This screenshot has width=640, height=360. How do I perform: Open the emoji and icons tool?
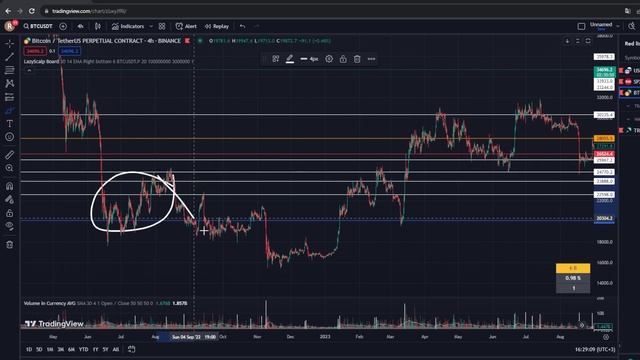[x=9, y=137]
